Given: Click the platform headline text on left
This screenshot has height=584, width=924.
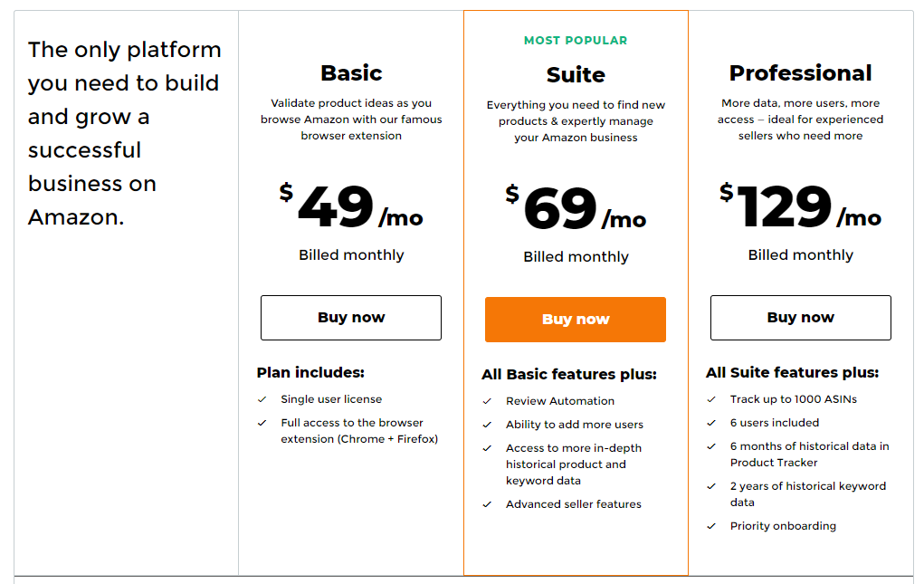Looking at the screenshot, I should [124, 133].
